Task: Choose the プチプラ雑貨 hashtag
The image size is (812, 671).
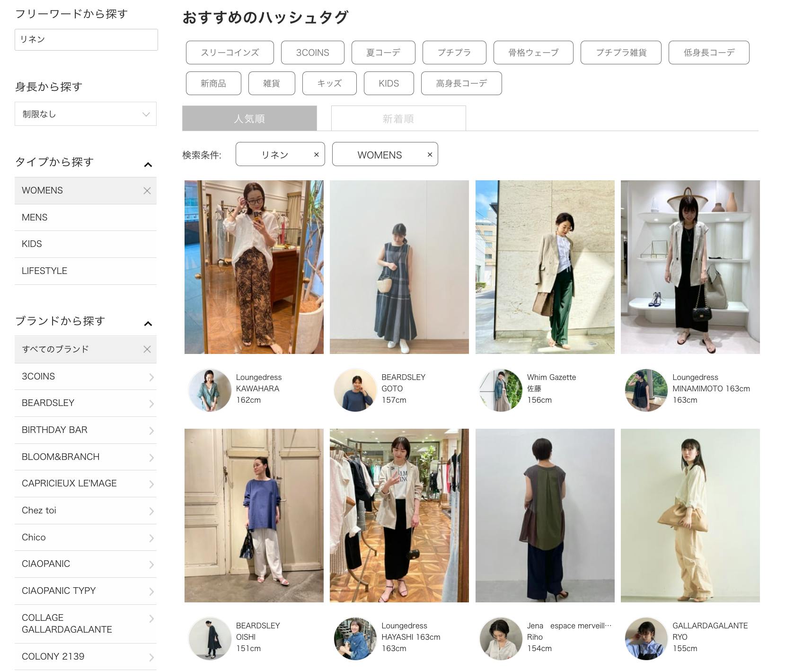Action: [x=621, y=53]
